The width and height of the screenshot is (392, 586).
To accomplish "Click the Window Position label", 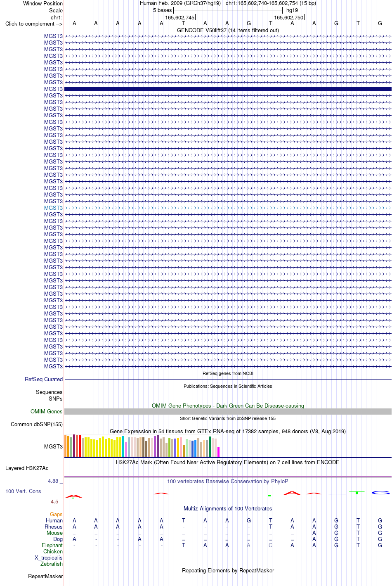I will (x=43, y=3).
